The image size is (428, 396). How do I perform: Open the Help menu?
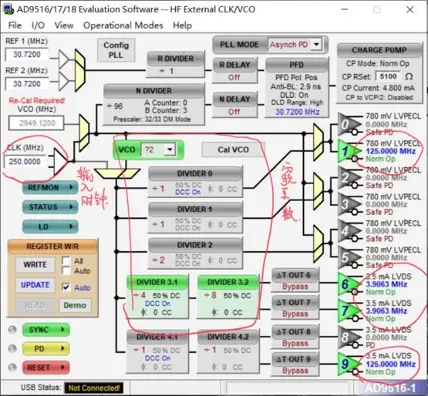[x=182, y=25]
